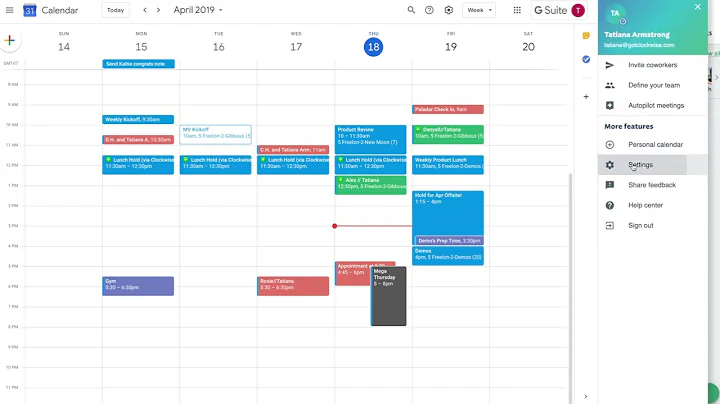Select today Thursday 18 header

(373, 47)
